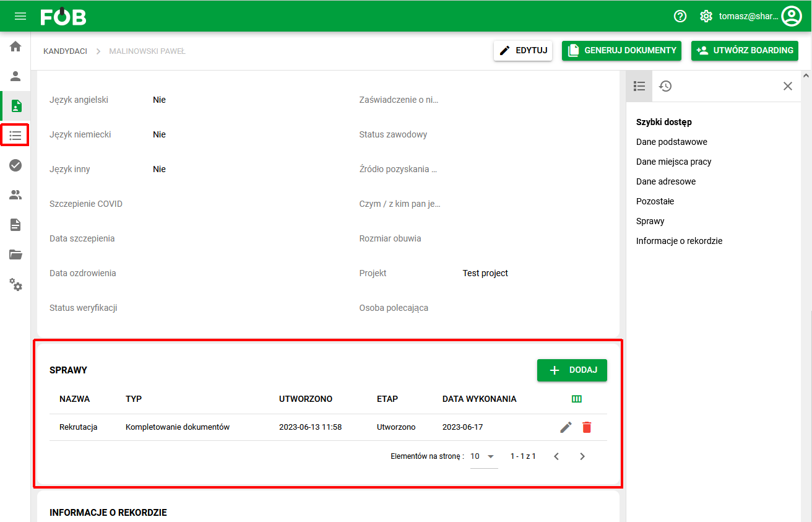This screenshot has height=522, width=812.
Task: Click the Rekrutacja case name
Action: point(79,427)
